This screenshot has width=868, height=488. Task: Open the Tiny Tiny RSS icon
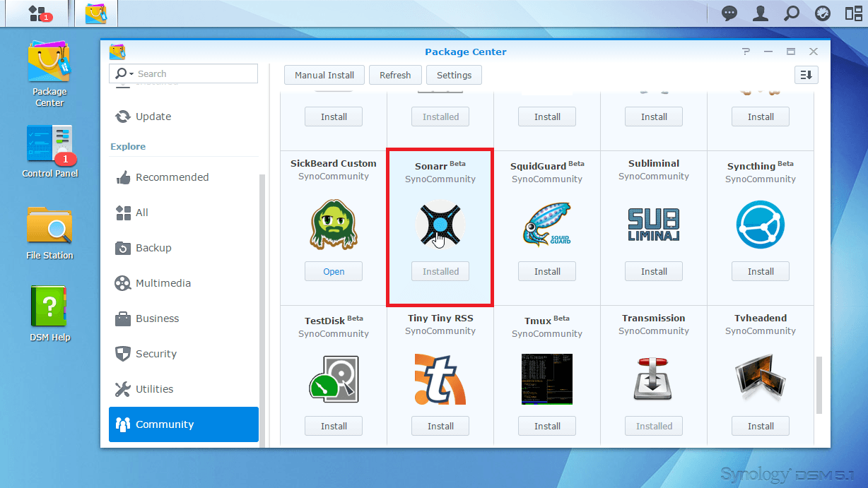[x=440, y=379]
